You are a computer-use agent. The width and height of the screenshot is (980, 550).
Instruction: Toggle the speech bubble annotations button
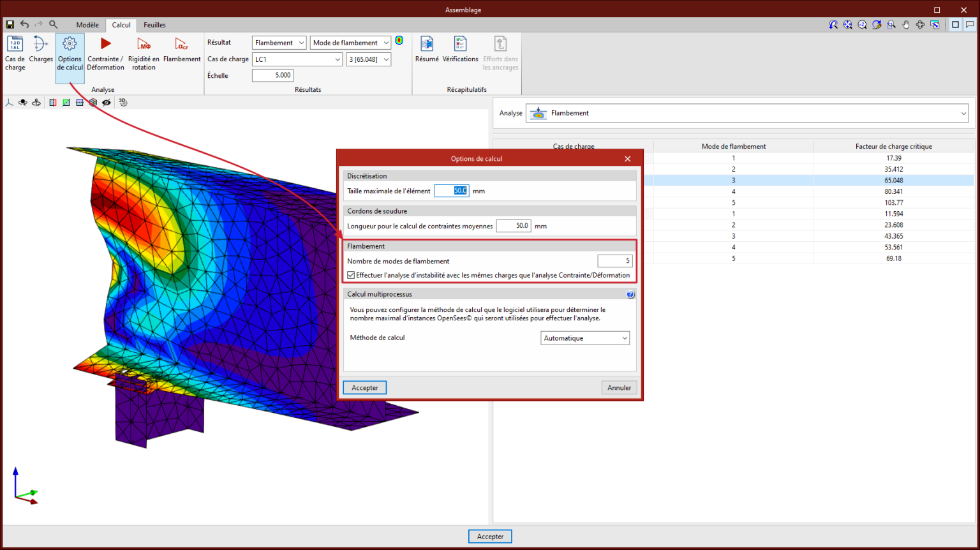970,25
